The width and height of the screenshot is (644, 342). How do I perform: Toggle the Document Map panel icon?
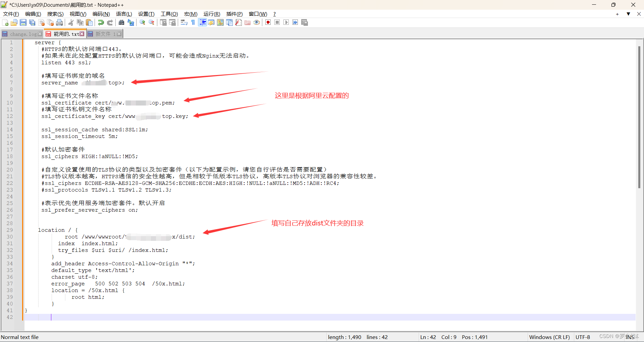coord(220,22)
